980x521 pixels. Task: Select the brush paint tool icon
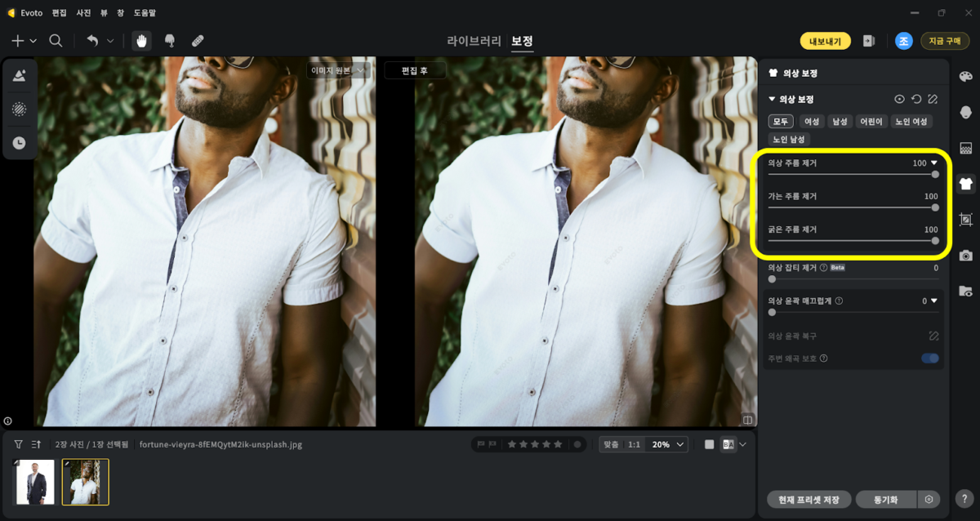pyautogui.click(x=170, y=41)
